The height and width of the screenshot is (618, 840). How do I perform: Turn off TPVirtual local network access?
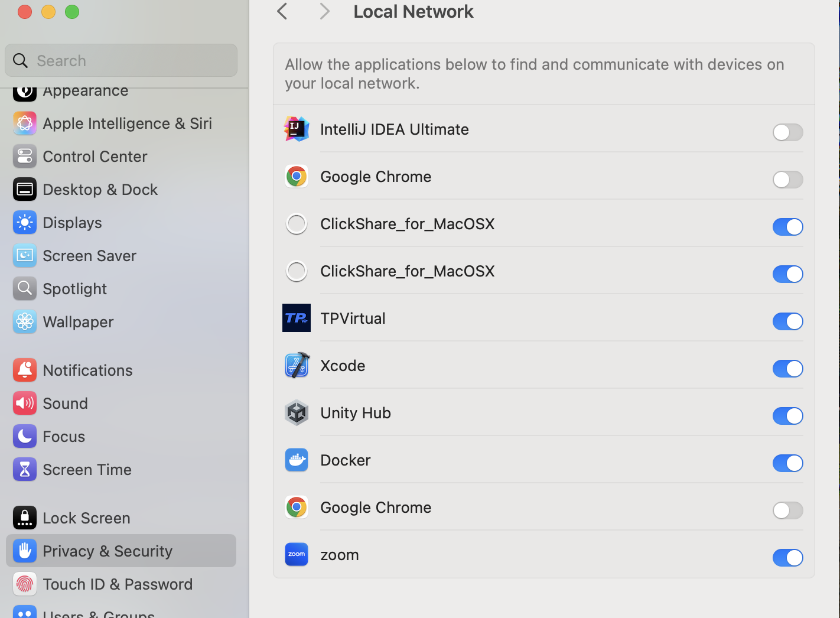tap(788, 321)
